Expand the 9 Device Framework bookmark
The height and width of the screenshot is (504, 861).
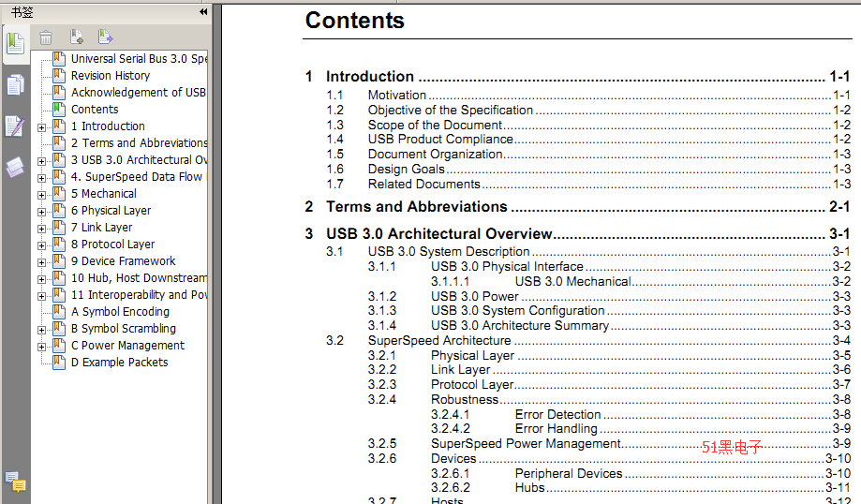[x=42, y=263]
